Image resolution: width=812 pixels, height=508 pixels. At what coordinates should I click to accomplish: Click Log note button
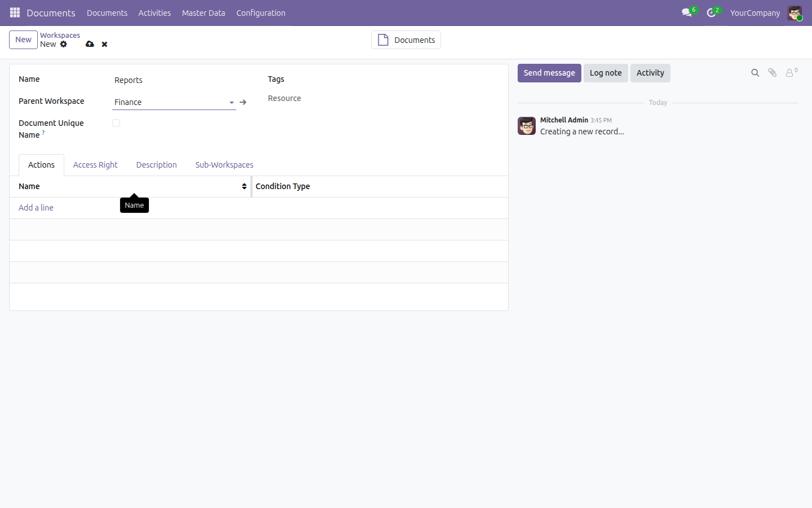tap(606, 73)
